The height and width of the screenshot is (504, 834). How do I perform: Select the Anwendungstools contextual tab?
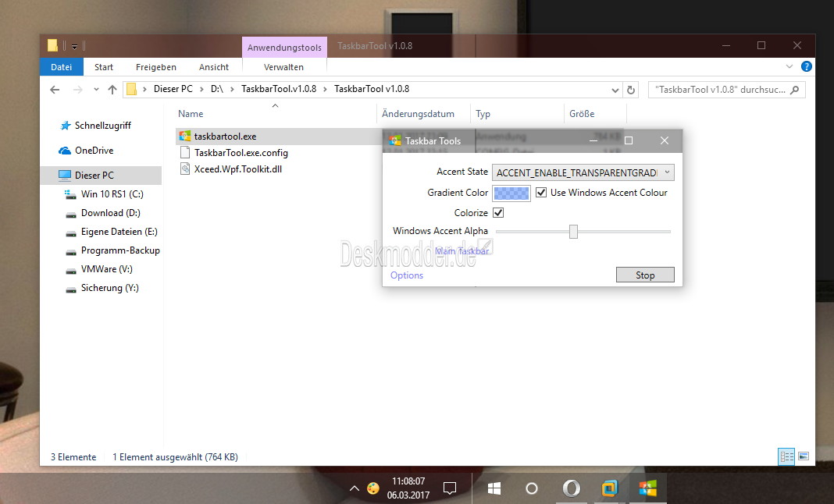[284, 48]
